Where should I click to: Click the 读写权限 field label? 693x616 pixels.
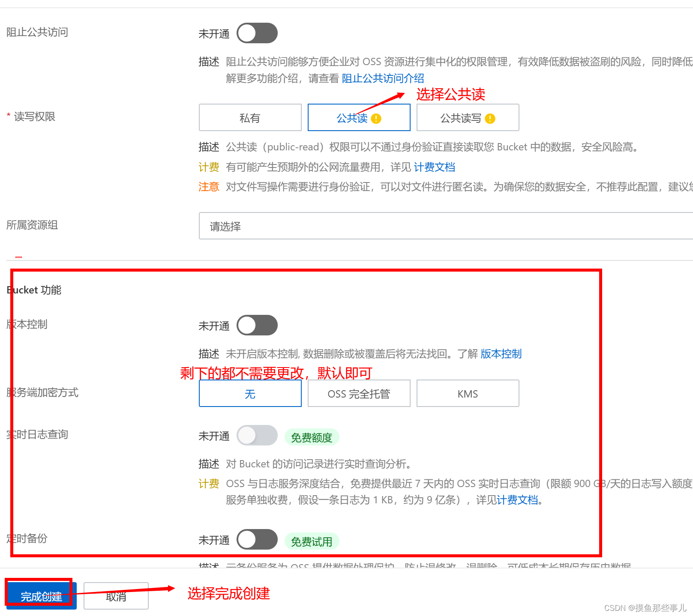[x=34, y=117]
